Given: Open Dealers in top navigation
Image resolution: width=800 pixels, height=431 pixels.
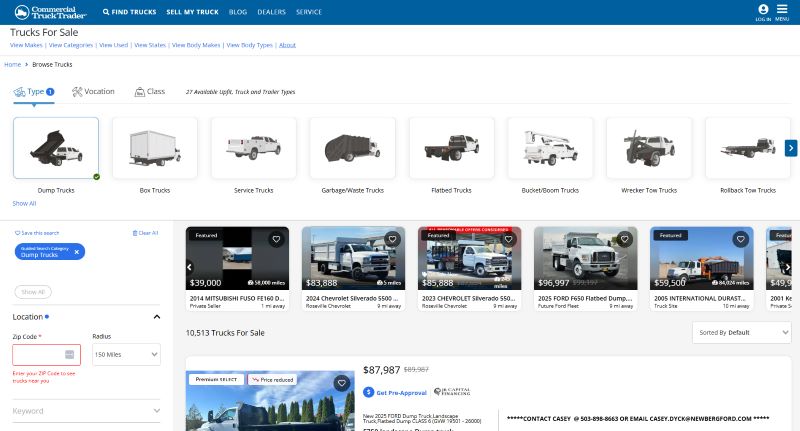Looking at the screenshot, I should point(271,12).
